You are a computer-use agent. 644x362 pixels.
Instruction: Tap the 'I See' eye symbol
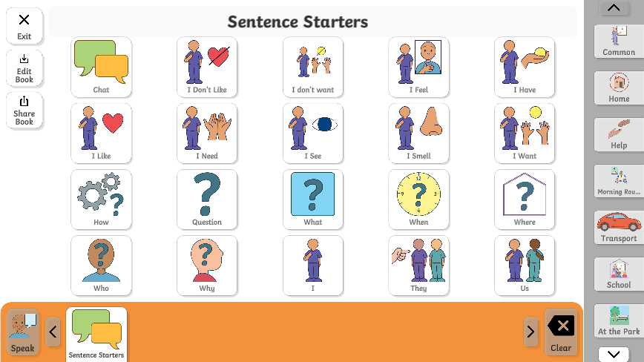click(312, 133)
